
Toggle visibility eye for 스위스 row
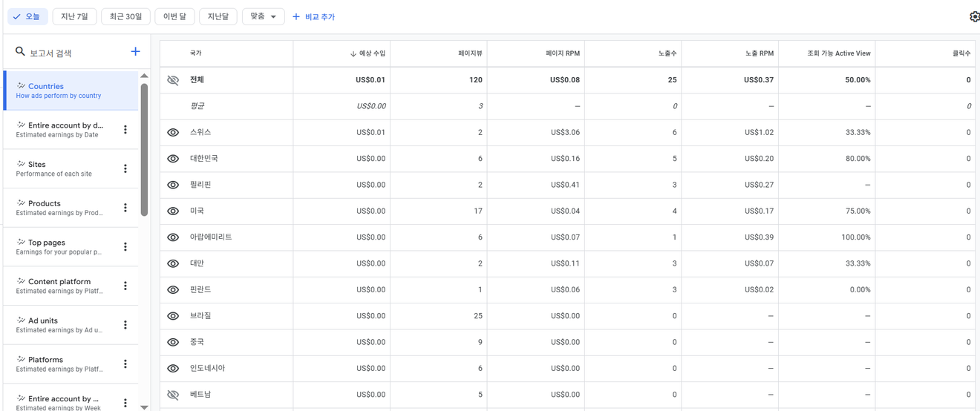[x=173, y=133]
